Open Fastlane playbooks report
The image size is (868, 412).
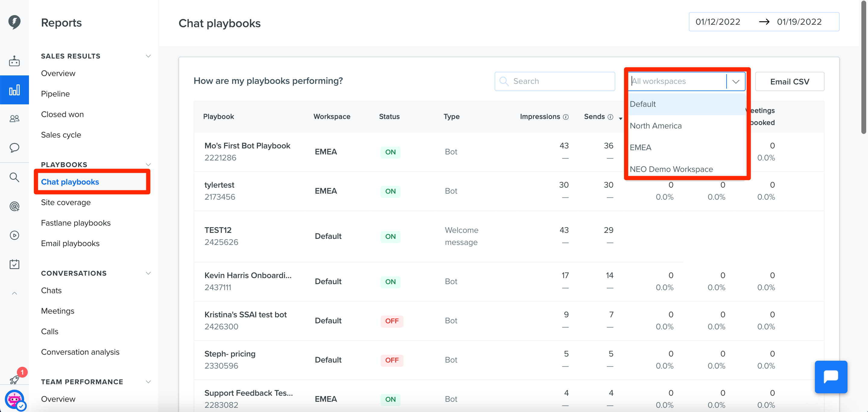click(x=76, y=223)
